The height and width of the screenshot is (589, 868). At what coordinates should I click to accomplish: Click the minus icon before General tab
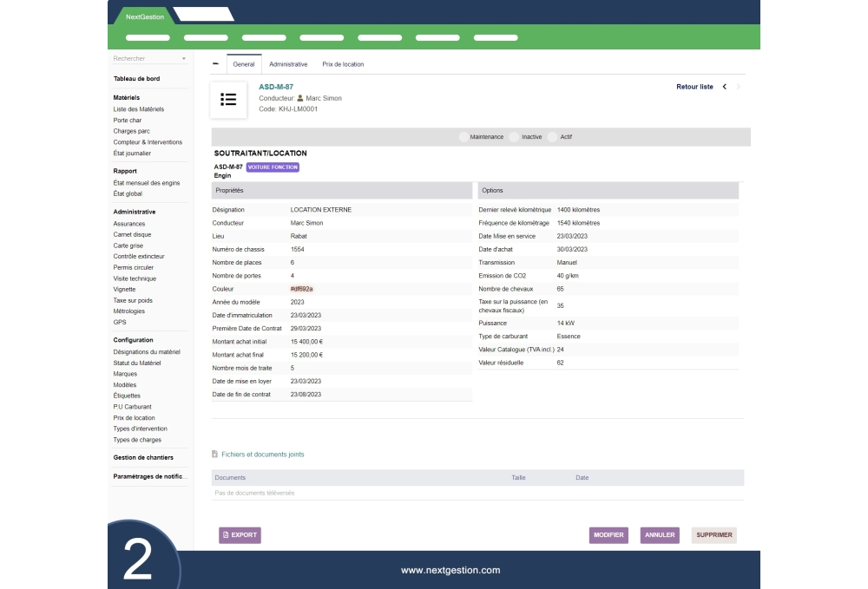pyautogui.click(x=216, y=63)
